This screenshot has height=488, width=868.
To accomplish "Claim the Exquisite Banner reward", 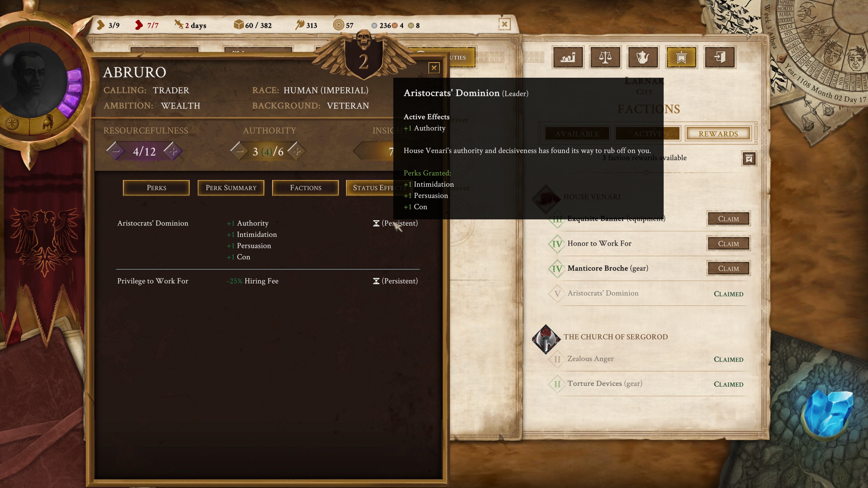I will tap(728, 218).
